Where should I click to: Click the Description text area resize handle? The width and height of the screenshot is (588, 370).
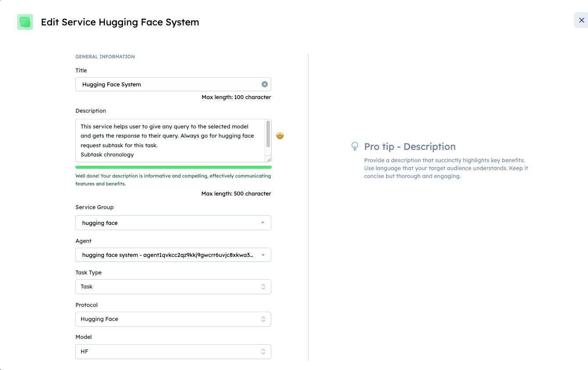coord(269,160)
